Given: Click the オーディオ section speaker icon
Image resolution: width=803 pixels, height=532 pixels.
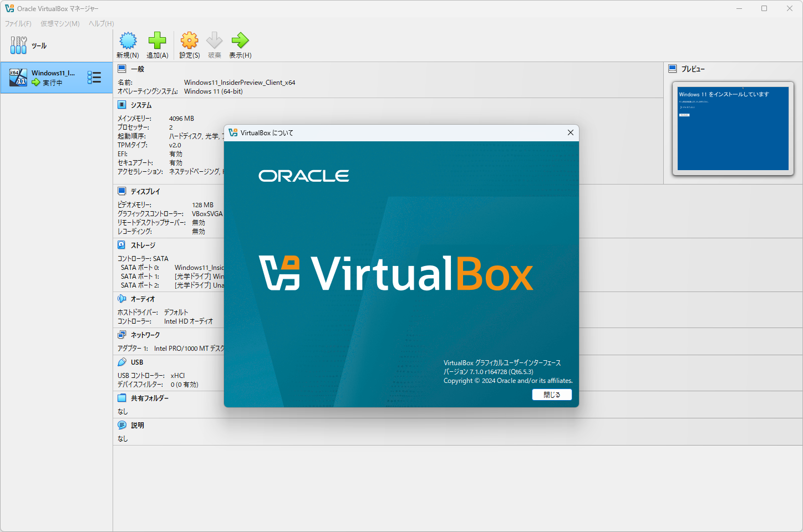Looking at the screenshot, I should (x=121, y=299).
